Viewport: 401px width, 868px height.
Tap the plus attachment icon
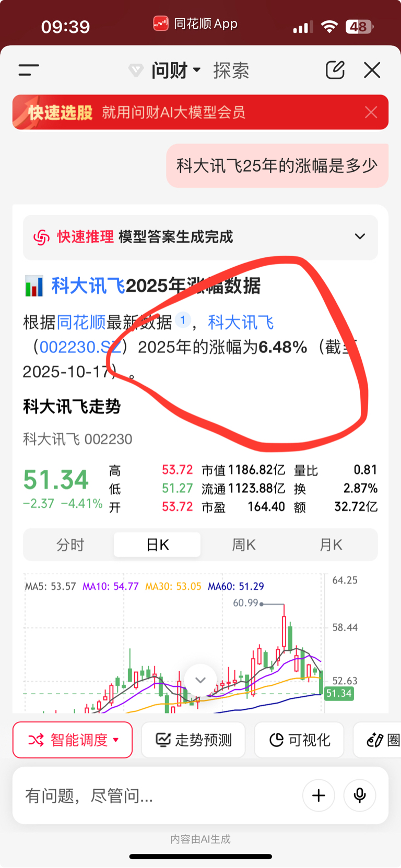tap(319, 795)
